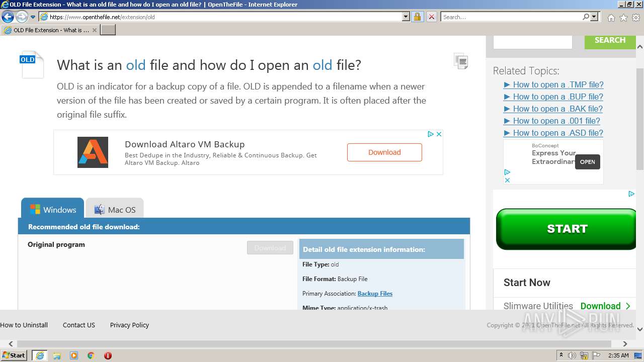Viewport: 644px width, 362px height.
Task: Open the Backup Files link
Action: coord(375,294)
